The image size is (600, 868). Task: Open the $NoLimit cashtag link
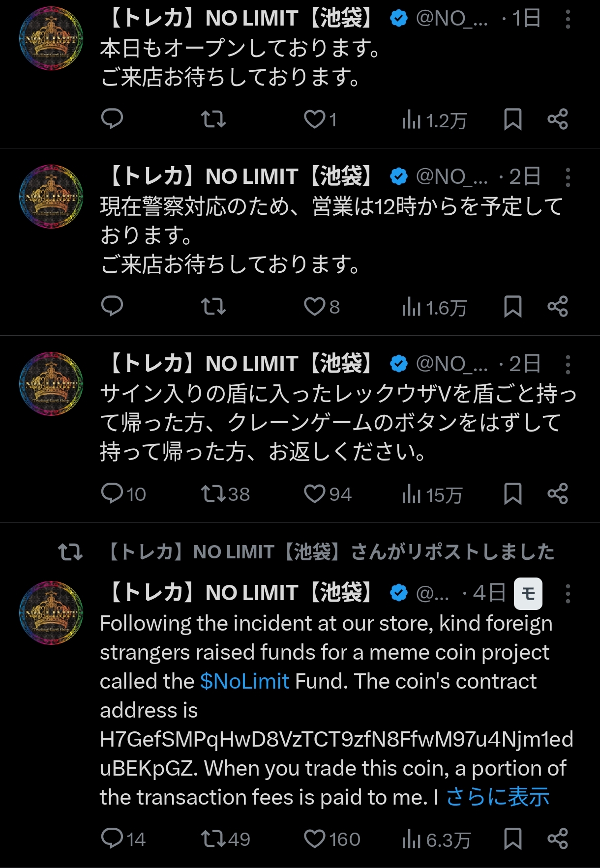click(244, 681)
